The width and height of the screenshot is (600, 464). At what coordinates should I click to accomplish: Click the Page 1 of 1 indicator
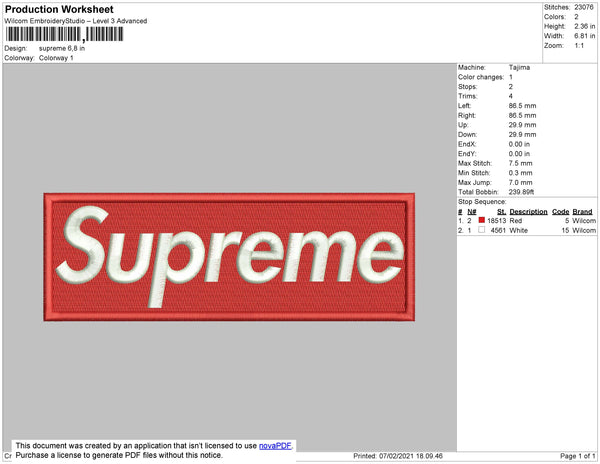point(578,456)
